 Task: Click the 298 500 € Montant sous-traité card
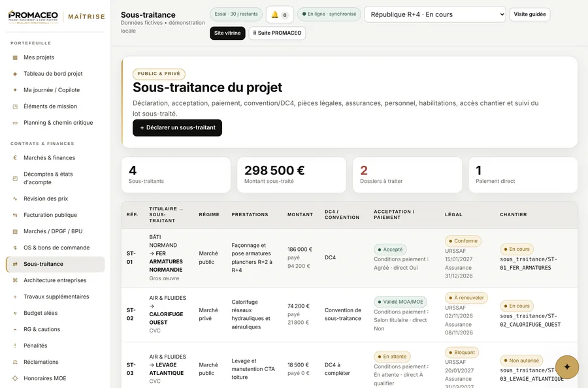click(292, 174)
